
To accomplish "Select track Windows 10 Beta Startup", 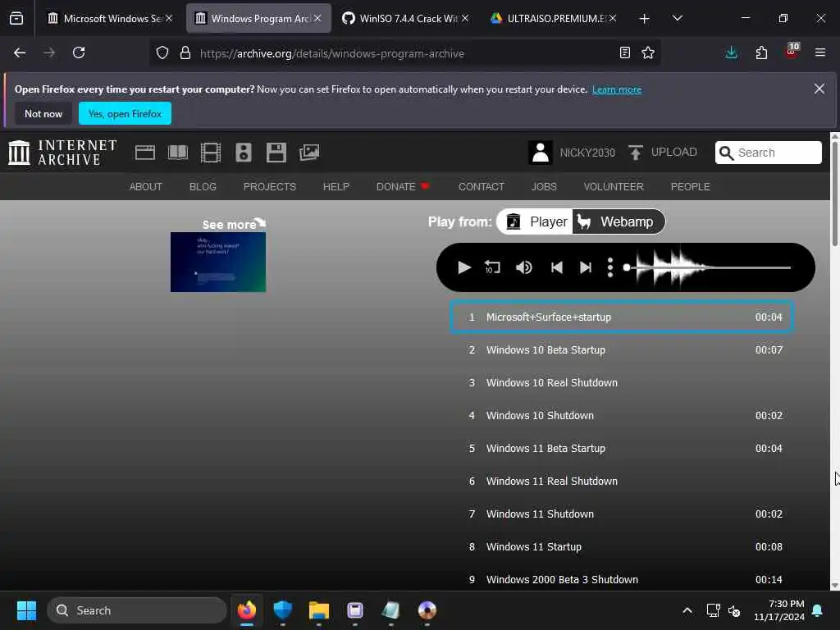I will coord(622,349).
